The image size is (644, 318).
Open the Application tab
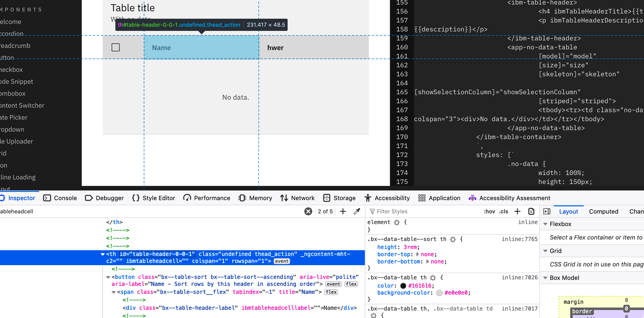tap(439, 198)
